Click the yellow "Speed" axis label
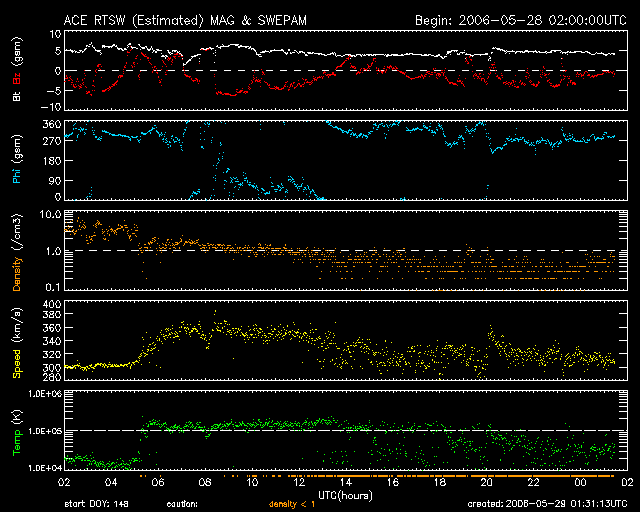640x512 pixels. click(17, 364)
